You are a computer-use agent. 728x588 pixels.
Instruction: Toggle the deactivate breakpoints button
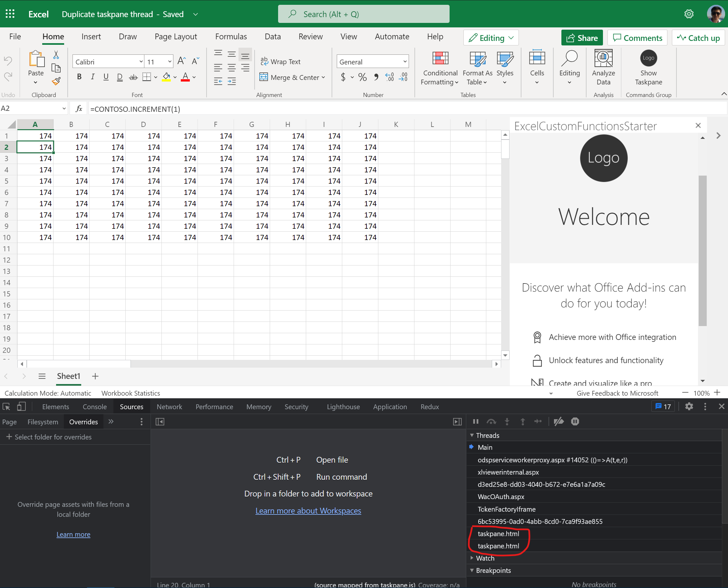(558, 421)
